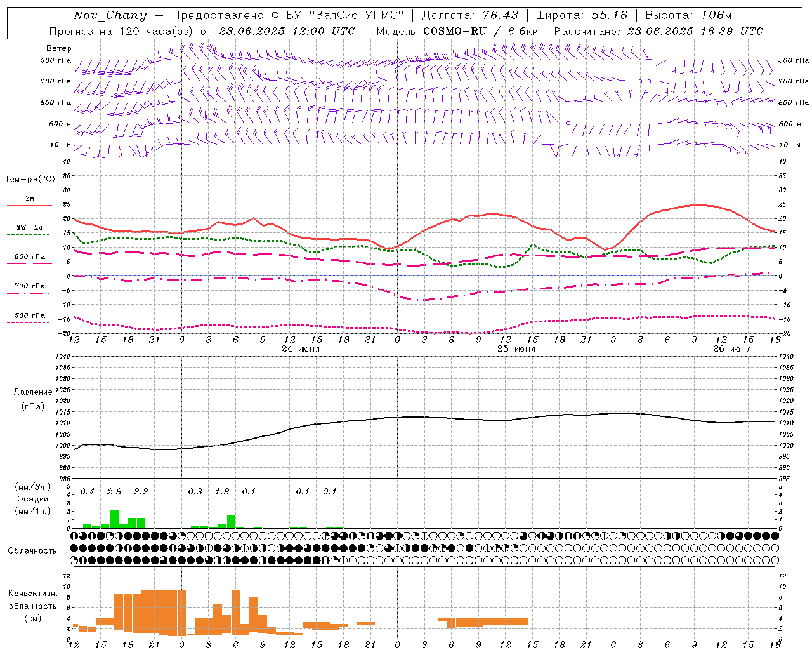Click the 'Давление' pressure label

pyautogui.click(x=33, y=392)
